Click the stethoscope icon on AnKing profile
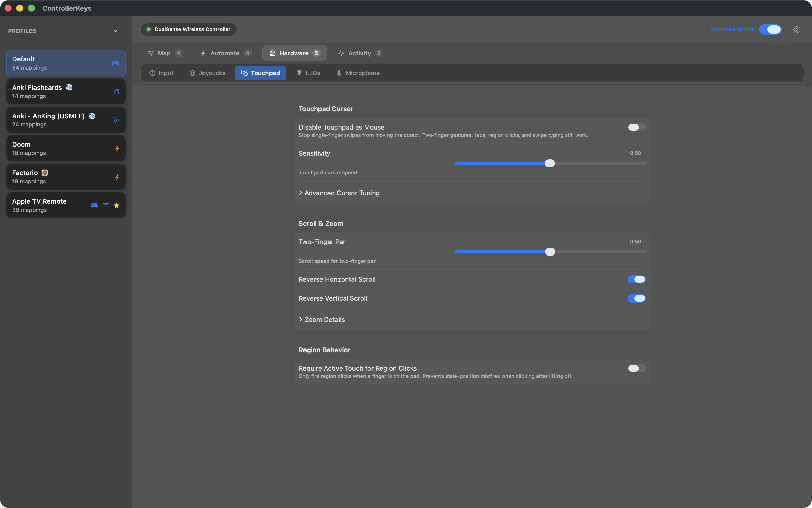Image resolution: width=812 pixels, height=508 pixels. tap(116, 120)
